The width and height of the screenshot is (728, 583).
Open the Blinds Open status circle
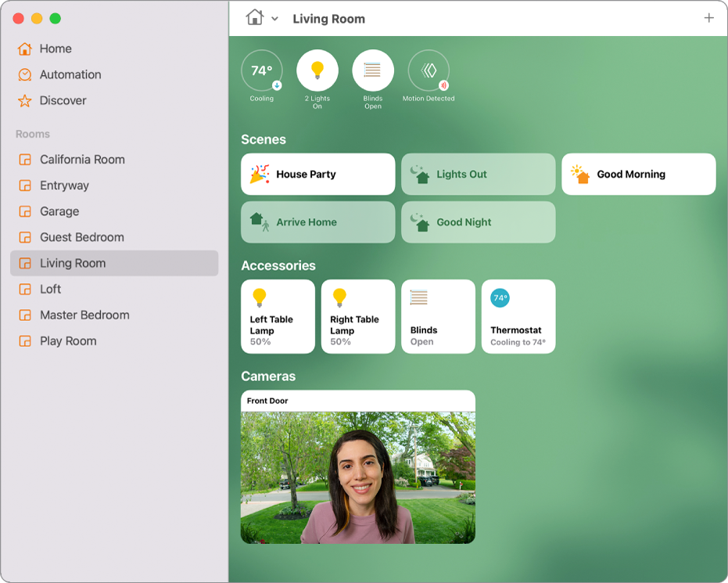pyautogui.click(x=373, y=70)
